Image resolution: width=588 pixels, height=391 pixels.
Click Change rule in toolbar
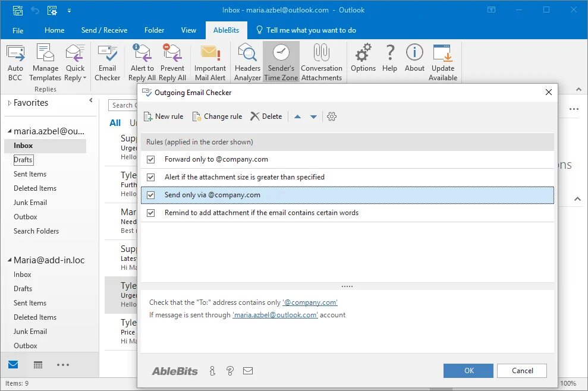pyautogui.click(x=217, y=116)
